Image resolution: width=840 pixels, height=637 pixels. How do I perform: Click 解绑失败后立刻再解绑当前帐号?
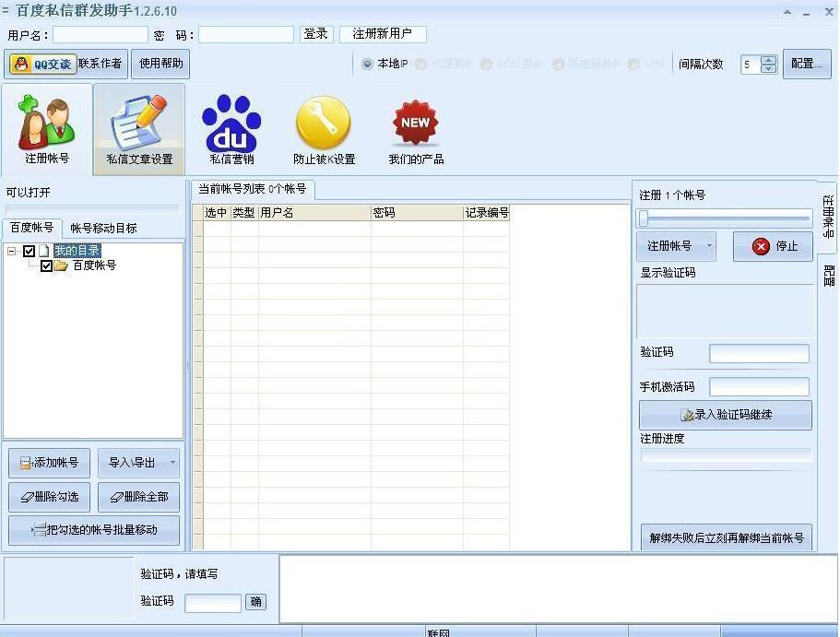pos(727,537)
